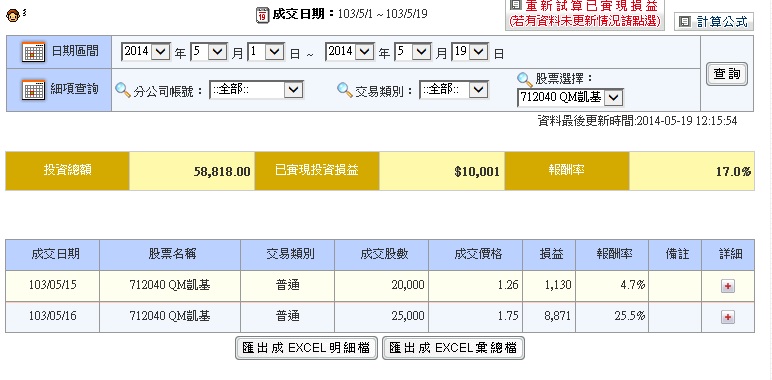The height and width of the screenshot is (380, 772).
Task: Click 712040 QM凱基 in the 103/05/15 row
Action: 170,285
